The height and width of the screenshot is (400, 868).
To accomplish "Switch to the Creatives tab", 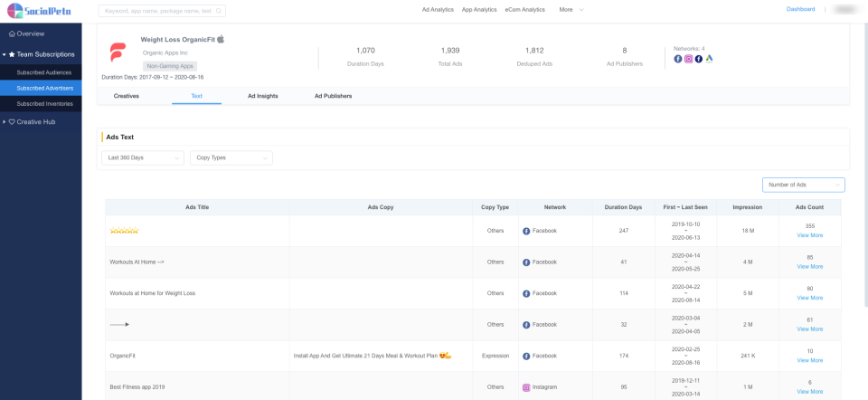I will 127,96.
